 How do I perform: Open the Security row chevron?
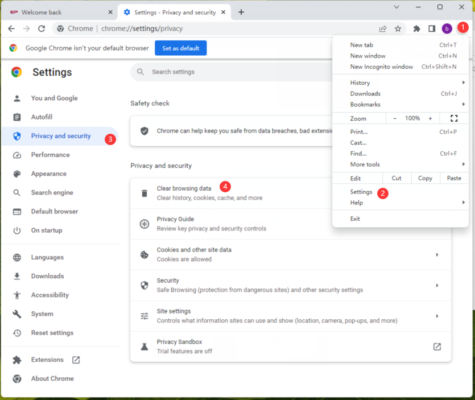(x=437, y=285)
